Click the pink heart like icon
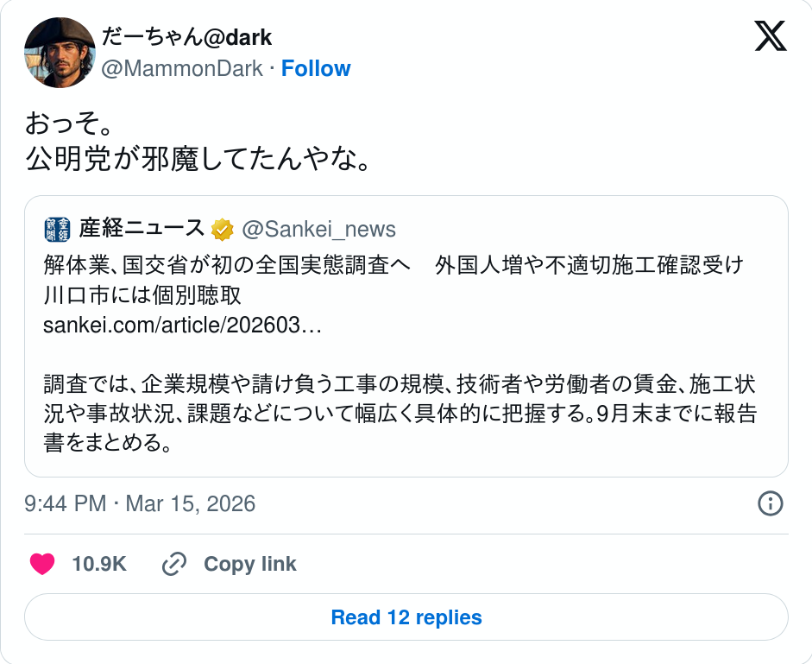The image size is (812, 664). click(42, 565)
